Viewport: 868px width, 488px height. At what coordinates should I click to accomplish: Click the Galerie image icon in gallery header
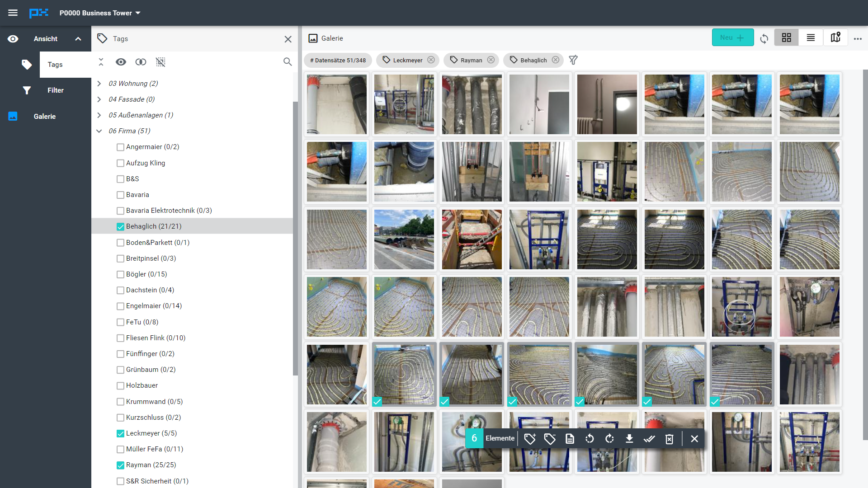pos(313,38)
